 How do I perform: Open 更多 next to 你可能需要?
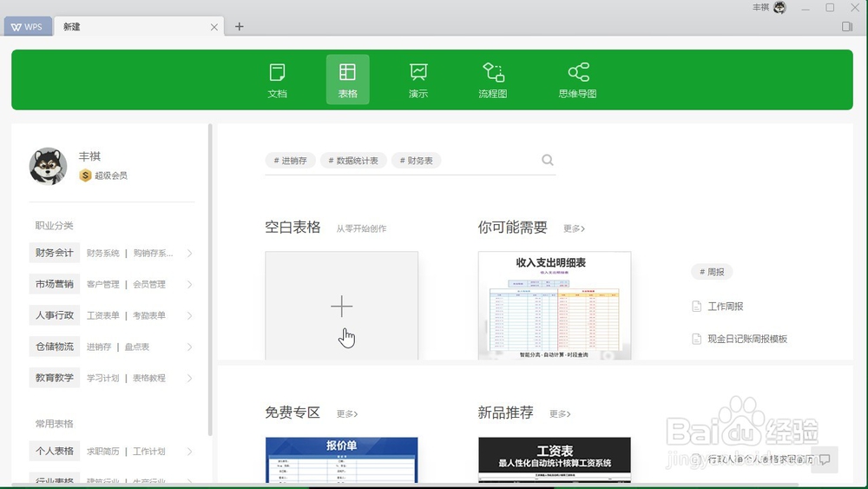[x=574, y=228]
